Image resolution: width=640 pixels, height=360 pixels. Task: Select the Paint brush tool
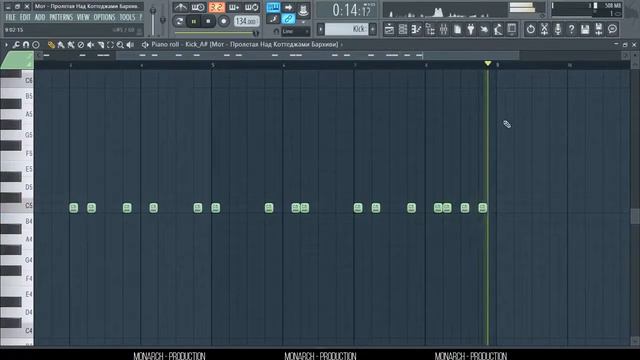[61, 44]
